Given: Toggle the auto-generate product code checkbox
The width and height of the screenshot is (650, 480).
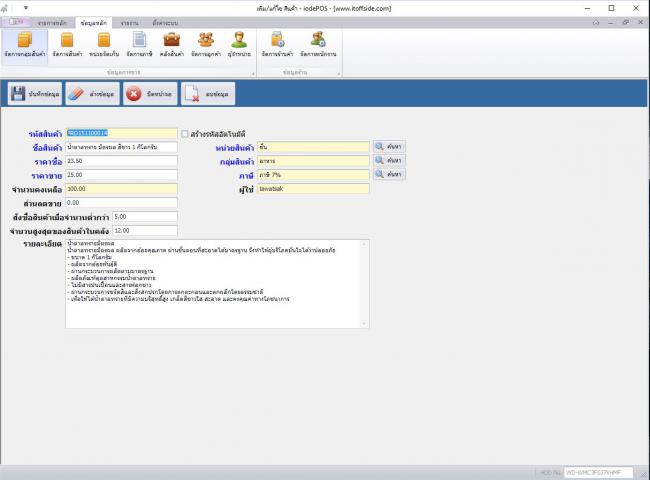Looking at the screenshot, I should (x=185, y=134).
